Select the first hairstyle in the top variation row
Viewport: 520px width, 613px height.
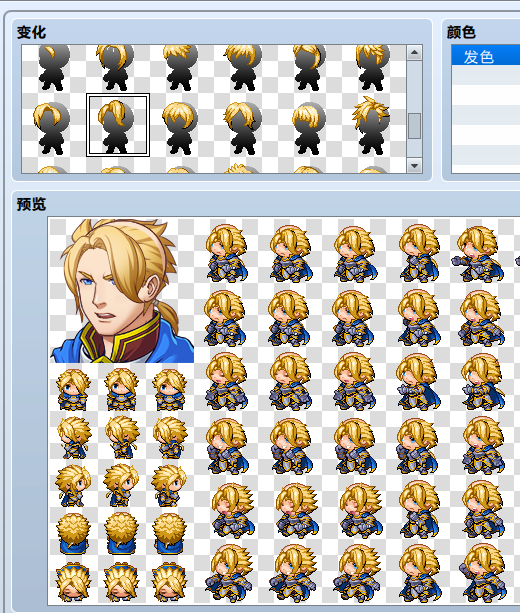point(54,69)
